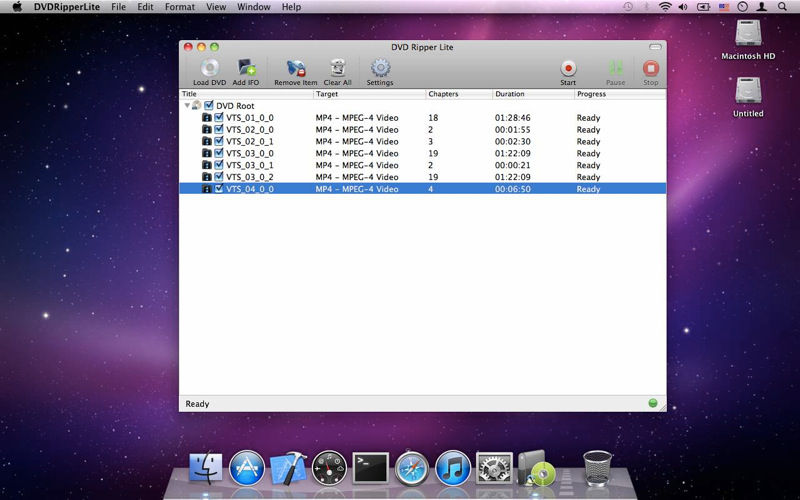Open System Preferences from the dock
Viewport: 800px width, 500px height.
pyautogui.click(x=494, y=468)
